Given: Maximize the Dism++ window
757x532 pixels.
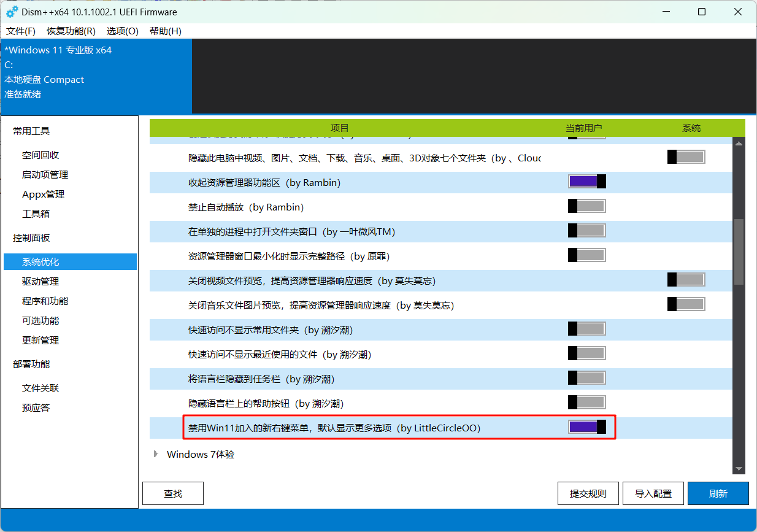Looking at the screenshot, I should [702, 12].
